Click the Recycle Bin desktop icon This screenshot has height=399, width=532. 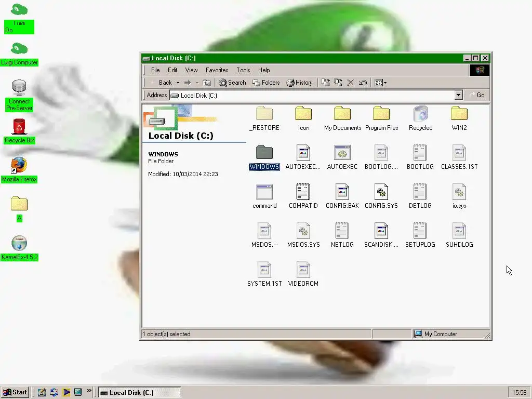pyautogui.click(x=19, y=131)
